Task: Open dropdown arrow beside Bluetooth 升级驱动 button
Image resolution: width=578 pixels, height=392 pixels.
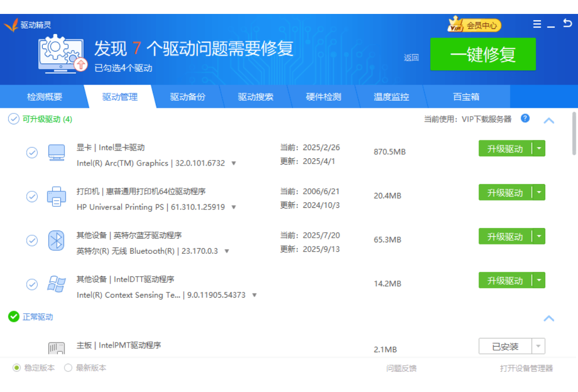Action: tap(539, 237)
